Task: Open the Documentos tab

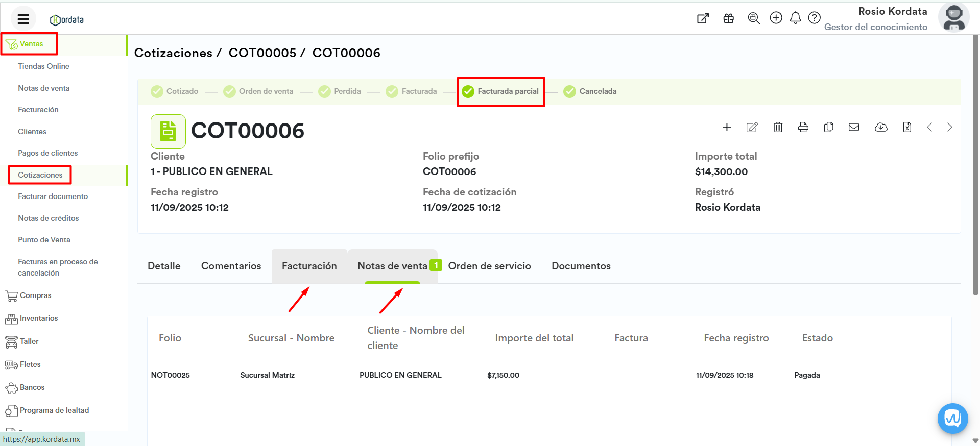Action: point(581,266)
